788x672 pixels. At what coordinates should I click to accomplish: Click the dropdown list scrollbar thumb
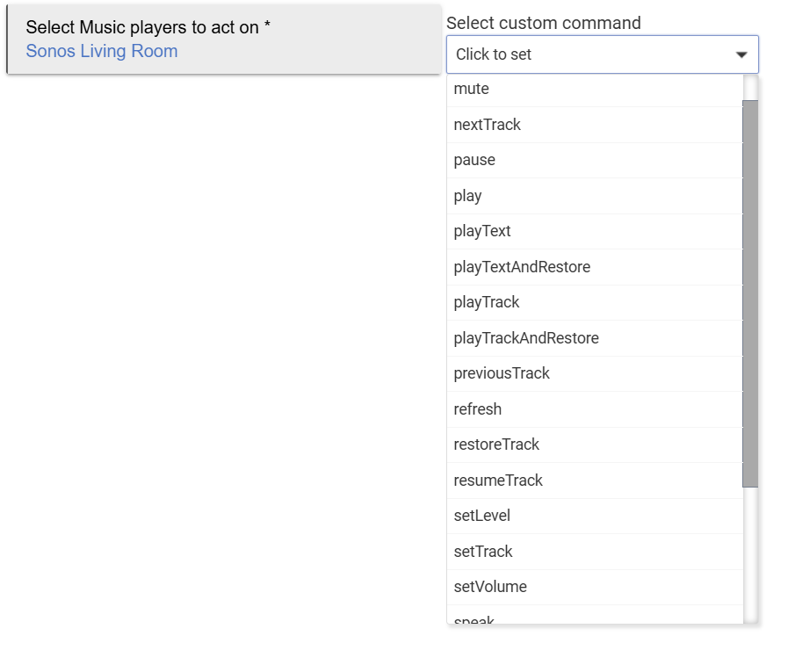[x=749, y=293]
